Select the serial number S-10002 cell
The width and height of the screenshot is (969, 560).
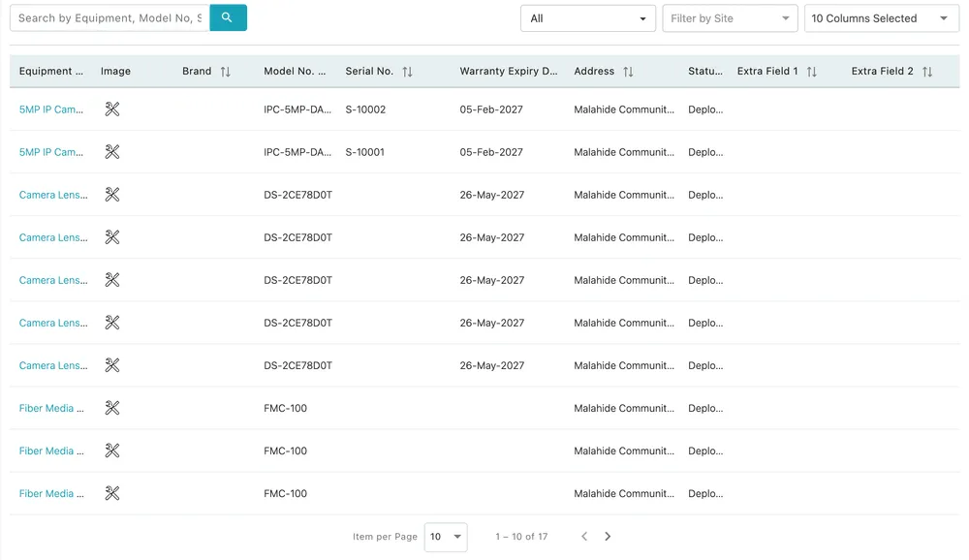point(365,109)
